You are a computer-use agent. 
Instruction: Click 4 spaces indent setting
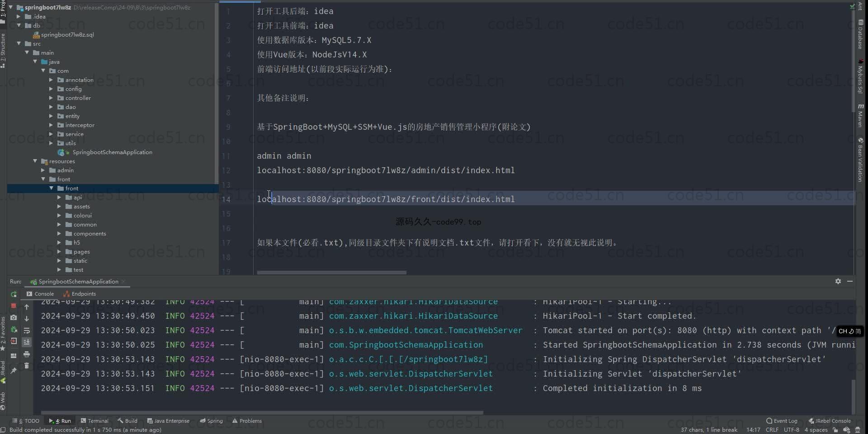pyautogui.click(x=816, y=430)
